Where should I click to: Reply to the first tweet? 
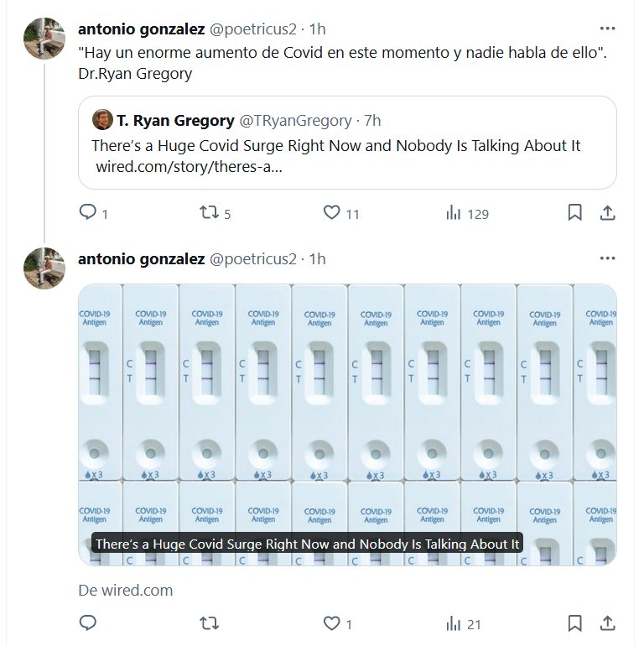click(x=88, y=213)
